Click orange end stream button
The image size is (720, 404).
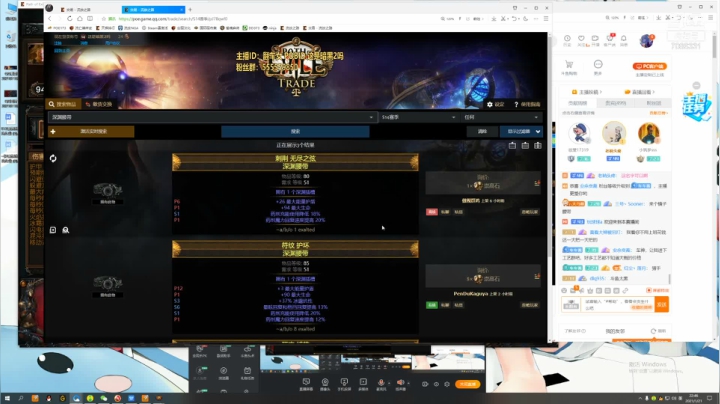tap(467, 384)
